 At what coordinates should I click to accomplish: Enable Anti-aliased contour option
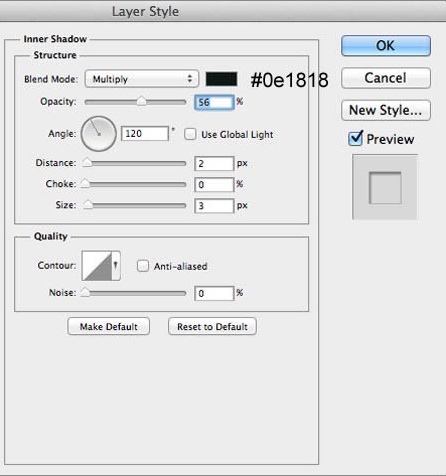(x=143, y=266)
